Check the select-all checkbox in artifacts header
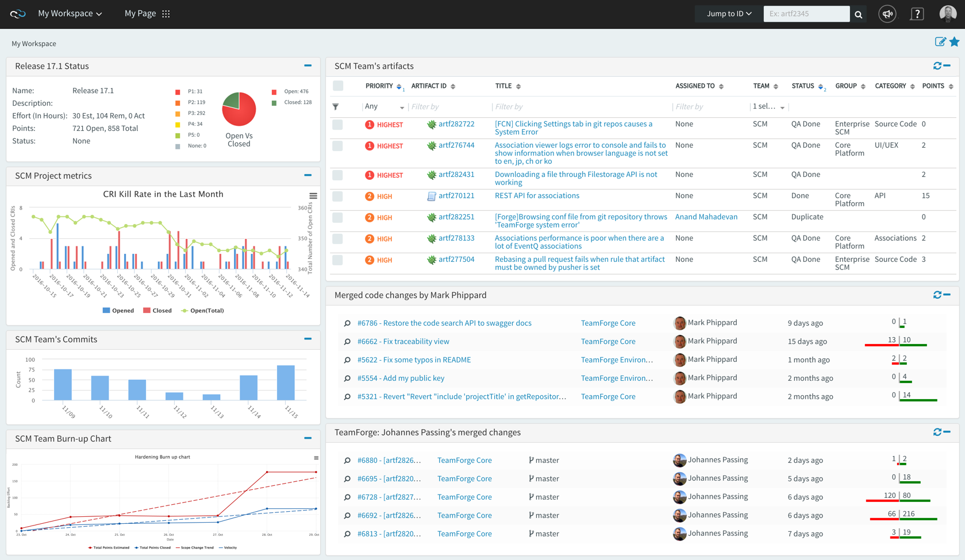 (x=338, y=86)
